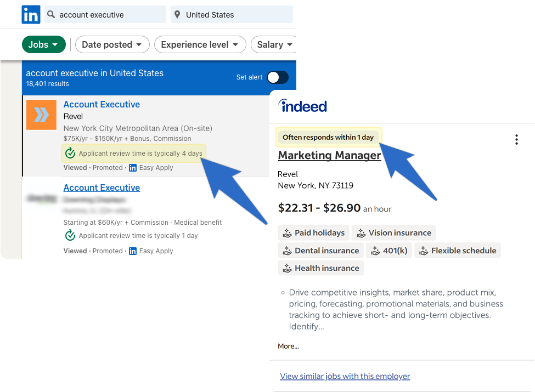This screenshot has height=392, width=535.
Task: Click the LinkedIn logo icon
Action: pos(31,15)
